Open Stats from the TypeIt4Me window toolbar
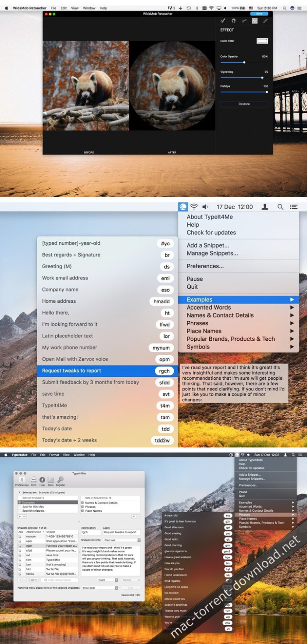This screenshot has width=307, height=644. click(x=51, y=480)
